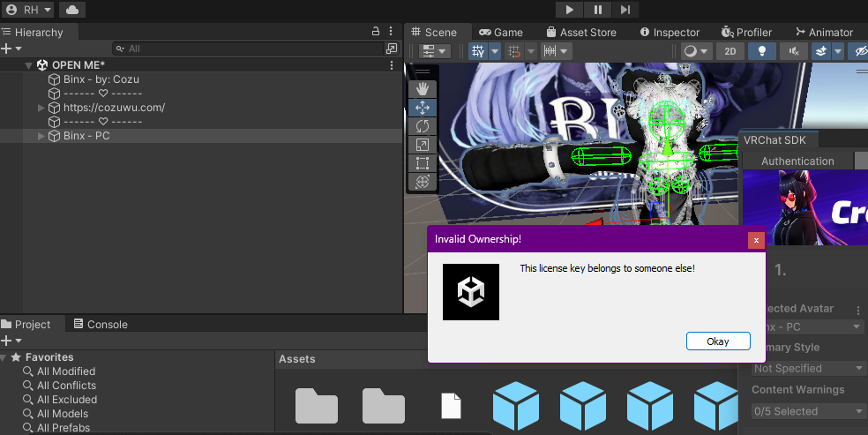The width and height of the screenshot is (868, 435).
Task: Expand the https://cozuwu.com/ object arrow
Action: pyautogui.click(x=41, y=108)
